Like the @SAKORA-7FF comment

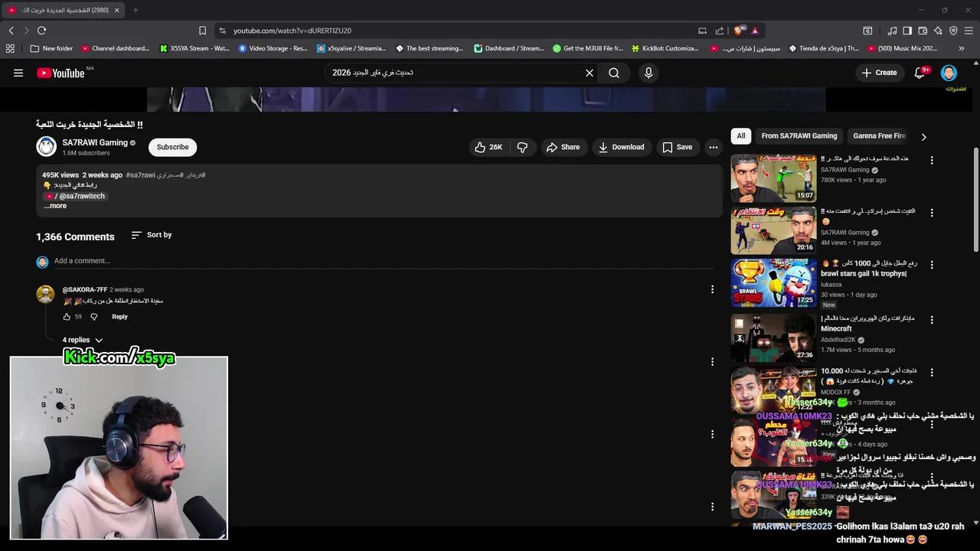[67, 317]
